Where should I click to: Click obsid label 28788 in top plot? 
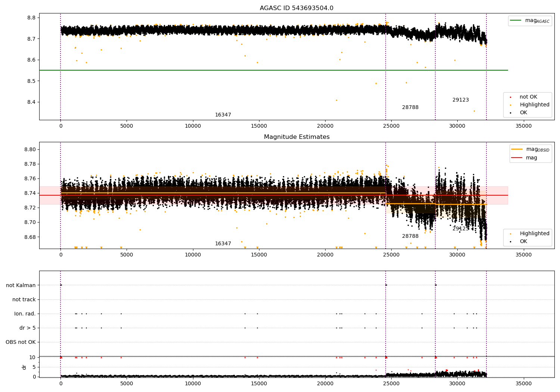410,108
